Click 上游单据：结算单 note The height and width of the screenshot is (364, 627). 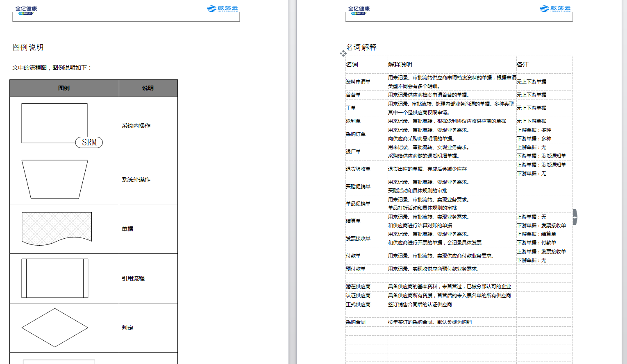pos(536,234)
